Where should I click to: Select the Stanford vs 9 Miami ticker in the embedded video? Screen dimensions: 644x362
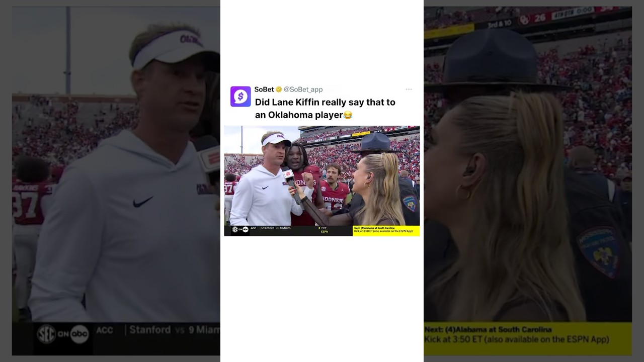coord(276,228)
